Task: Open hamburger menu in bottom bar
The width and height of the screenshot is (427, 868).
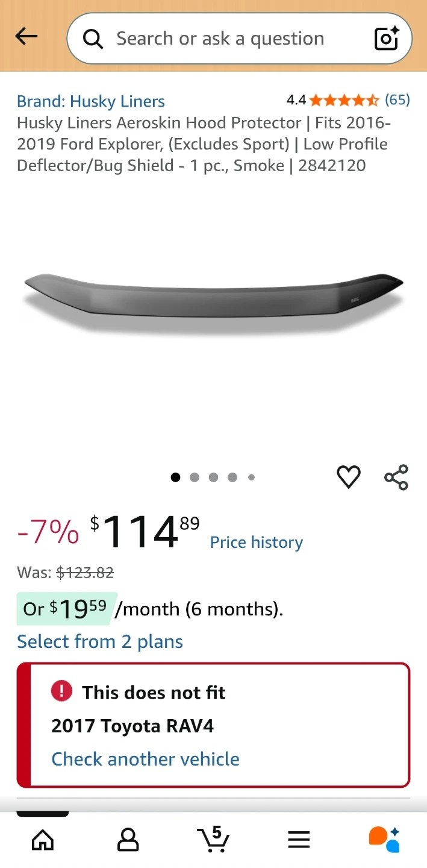Action: click(299, 840)
